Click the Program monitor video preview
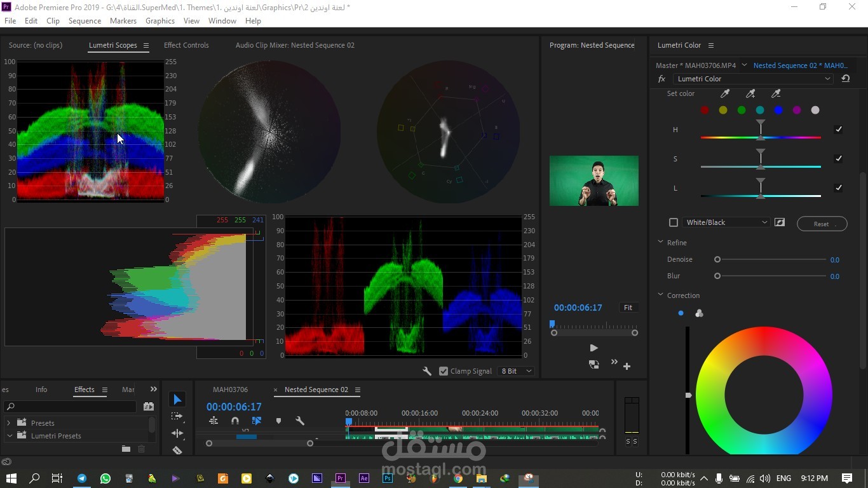Viewport: 868px width, 488px height. 594,181
